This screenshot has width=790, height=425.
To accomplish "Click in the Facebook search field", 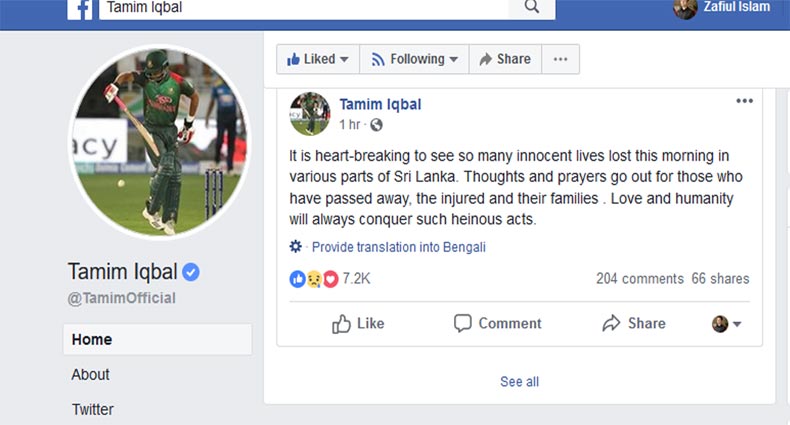I will [300, 8].
